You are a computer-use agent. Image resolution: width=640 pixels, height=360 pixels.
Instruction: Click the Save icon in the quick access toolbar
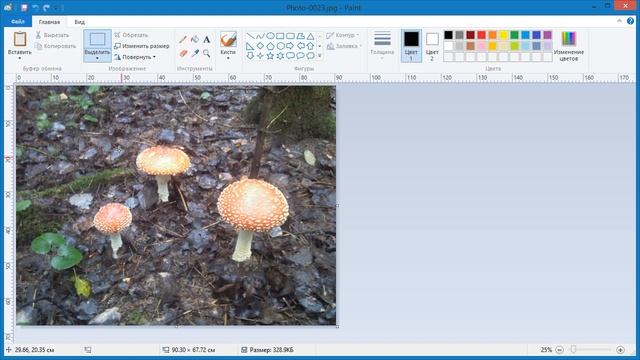tap(24, 7)
